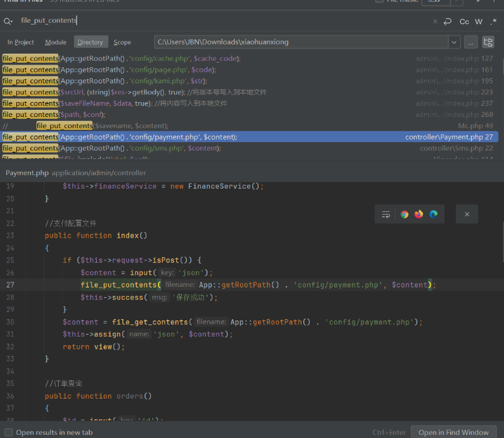Open preview in Chrome browser icon
This screenshot has height=438, width=504.
[405, 214]
